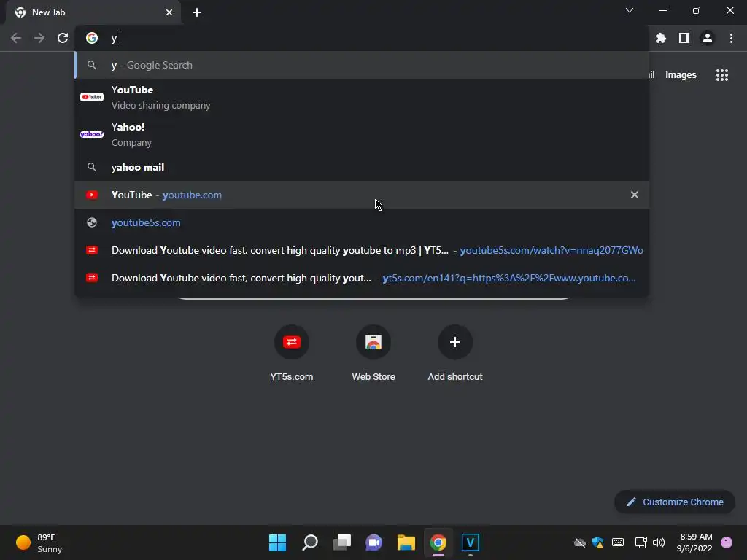
Task: Choose the 'yahoo mail' search suggestion
Action: 362,167
